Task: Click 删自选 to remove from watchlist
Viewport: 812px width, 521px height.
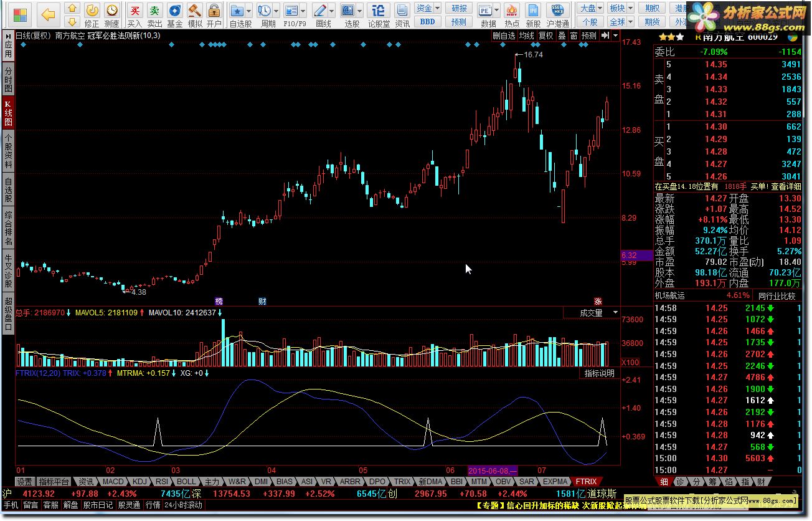Action: (x=504, y=36)
